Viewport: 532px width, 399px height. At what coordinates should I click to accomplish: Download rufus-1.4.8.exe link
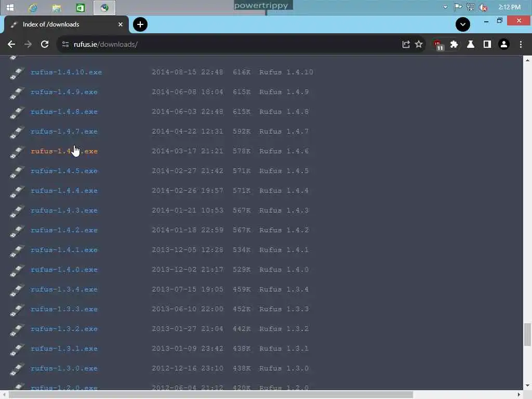pos(64,112)
